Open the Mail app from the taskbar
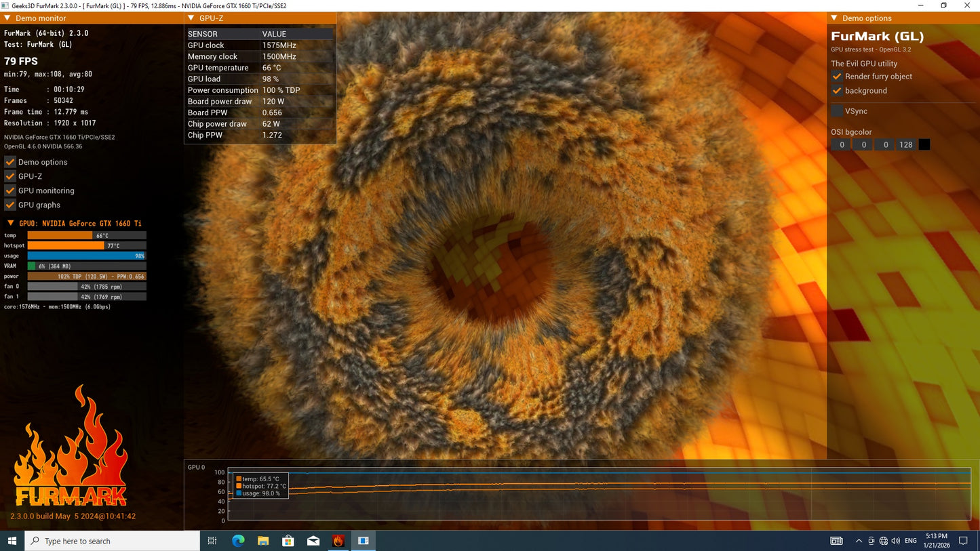Image resolution: width=980 pixels, height=551 pixels. [313, 541]
